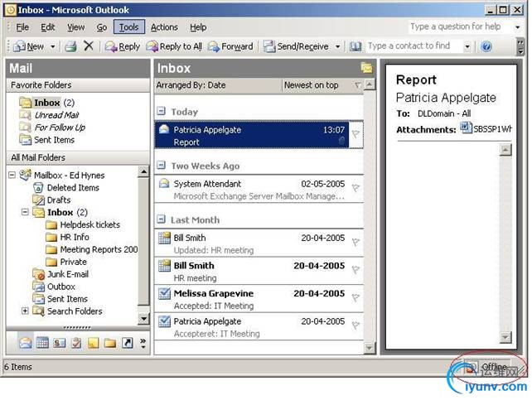This screenshot has height=400, width=532.
Task: Open Shortcuts view in navigation bar
Action: click(128, 343)
